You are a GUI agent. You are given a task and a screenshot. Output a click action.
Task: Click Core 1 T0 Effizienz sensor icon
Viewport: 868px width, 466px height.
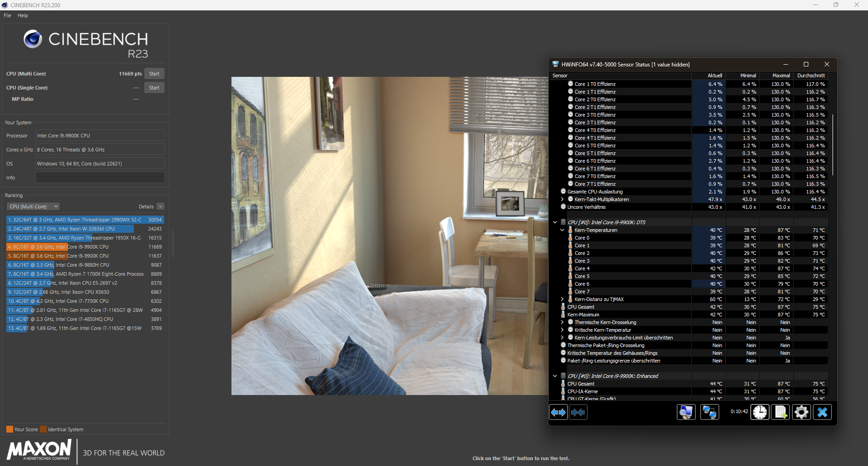pyautogui.click(x=571, y=84)
